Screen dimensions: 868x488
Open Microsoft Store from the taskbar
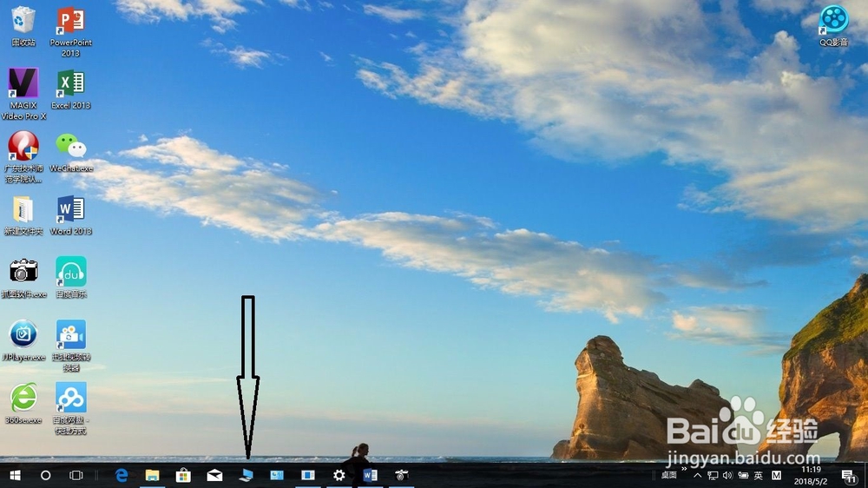[183, 475]
